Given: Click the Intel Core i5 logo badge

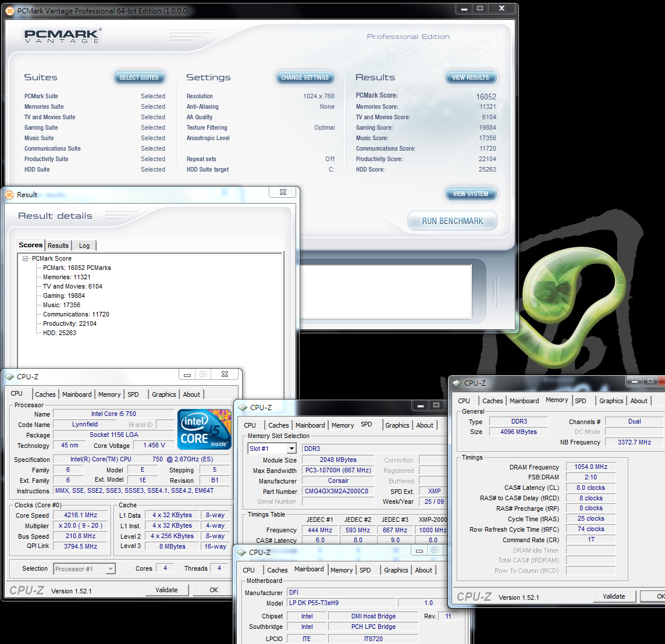Looking at the screenshot, I should pos(204,429).
